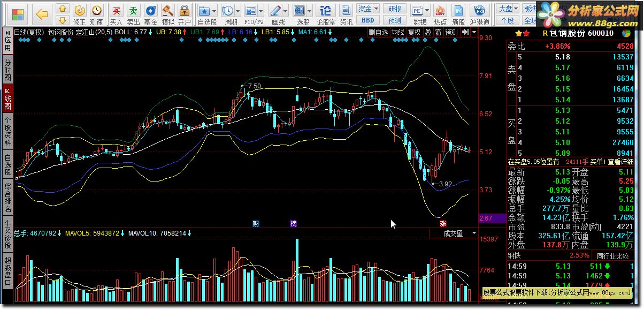Toggle the 复权 price adjustment option

click(415, 32)
